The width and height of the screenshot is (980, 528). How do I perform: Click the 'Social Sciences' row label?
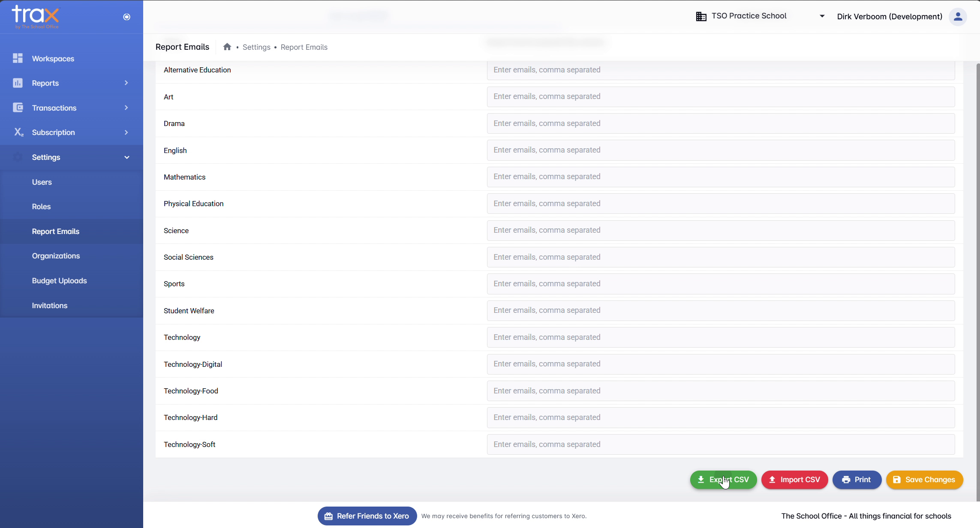click(x=188, y=257)
